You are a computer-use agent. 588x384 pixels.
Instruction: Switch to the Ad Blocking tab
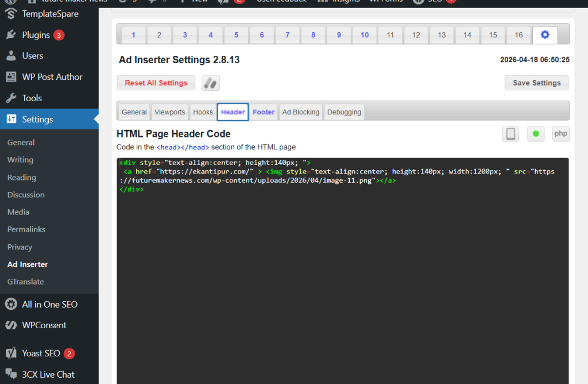click(300, 112)
